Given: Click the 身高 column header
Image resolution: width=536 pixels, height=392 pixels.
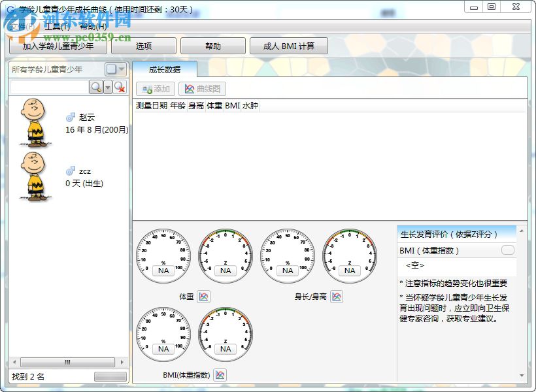Looking at the screenshot, I should click(x=196, y=106).
